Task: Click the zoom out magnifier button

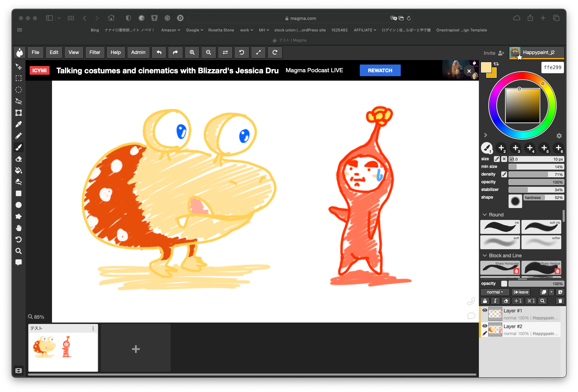Action: click(208, 52)
